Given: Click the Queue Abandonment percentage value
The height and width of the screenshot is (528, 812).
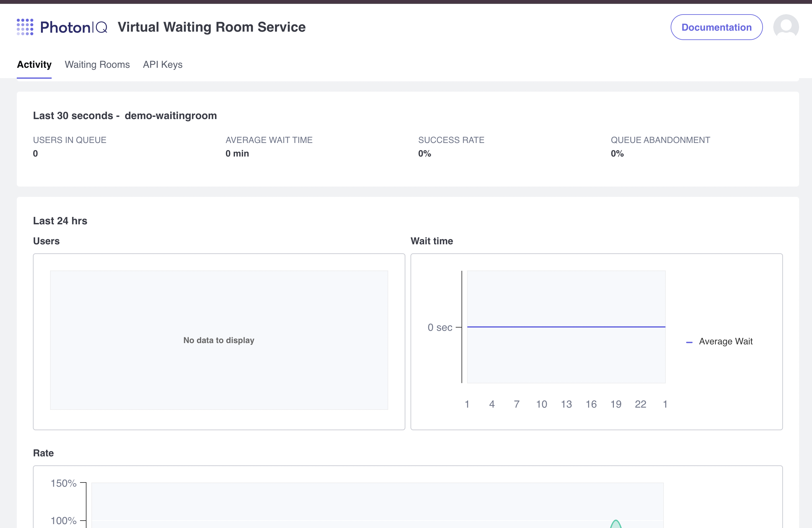Looking at the screenshot, I should pyautogui.click(x=617, y=154).
